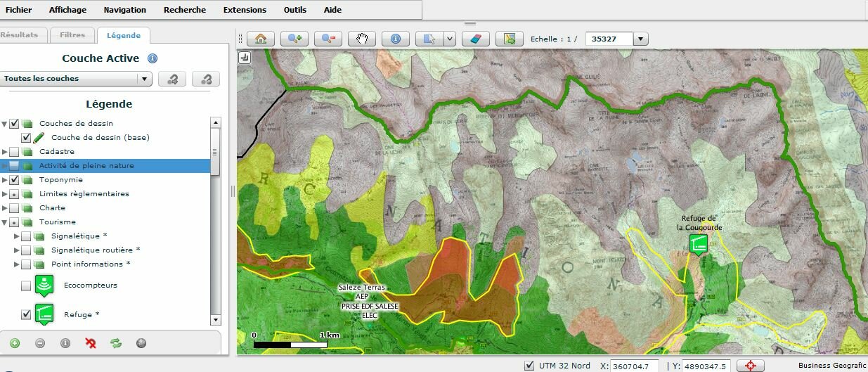
Task: Click the X coordinate input field
Action: (634, 366)
